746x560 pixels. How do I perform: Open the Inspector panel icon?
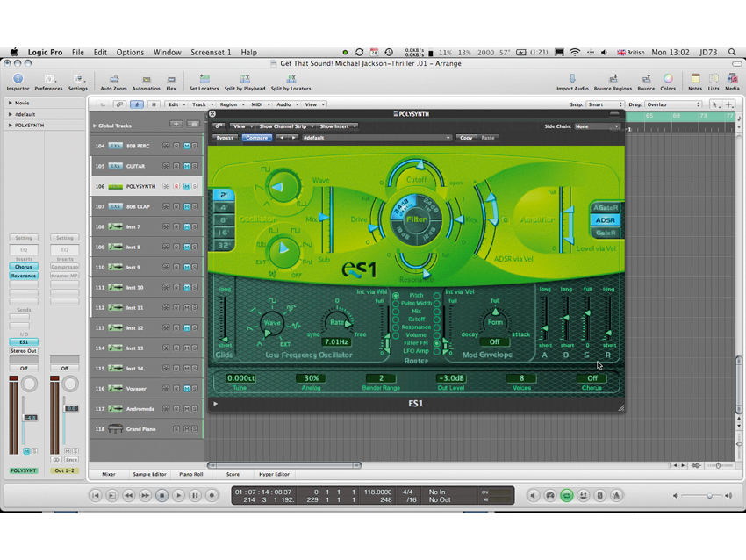[x=18, y=79]
